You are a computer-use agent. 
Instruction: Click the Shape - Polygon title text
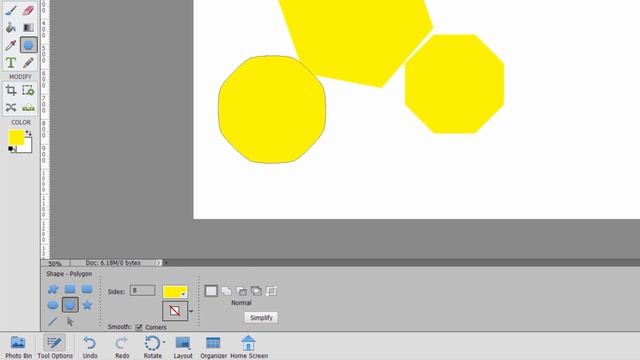click(x=69, y=274)
